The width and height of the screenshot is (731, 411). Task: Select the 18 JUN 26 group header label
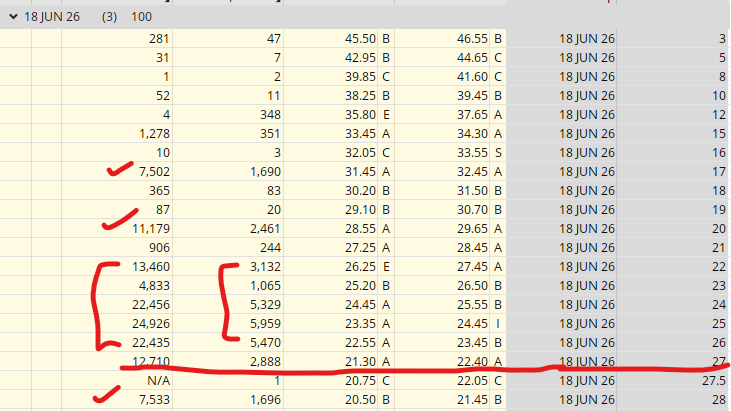pyautogui.click(x=52, y=17)
